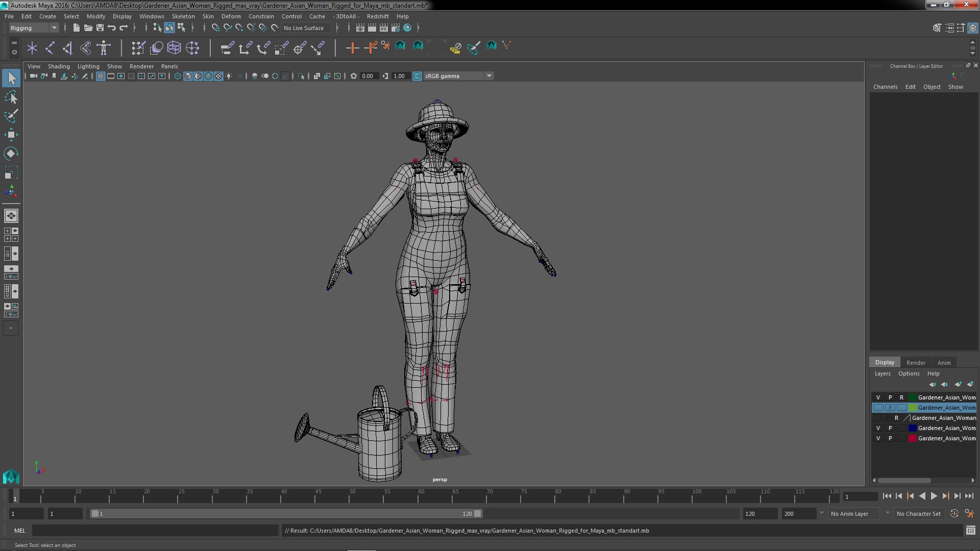Open the viewport Shading menu
This screenshot has height=551, width=980.
point(59,66)
